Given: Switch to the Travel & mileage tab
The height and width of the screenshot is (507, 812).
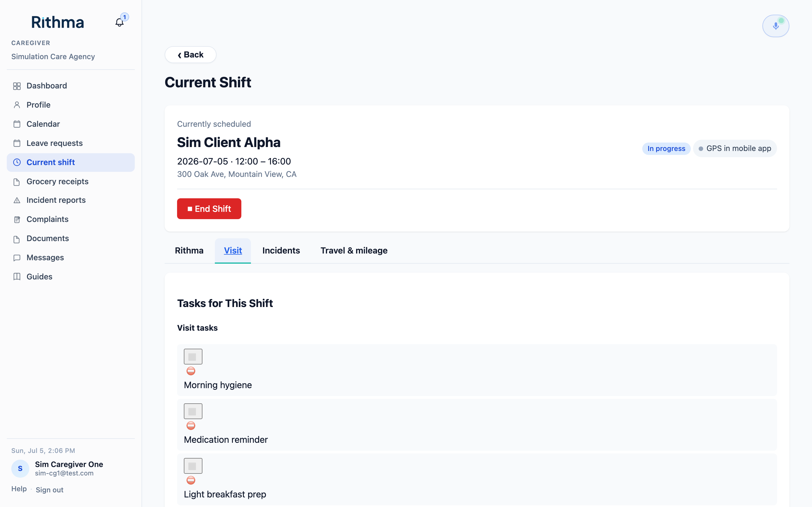Looking at the screenshot, I should 354,250.
